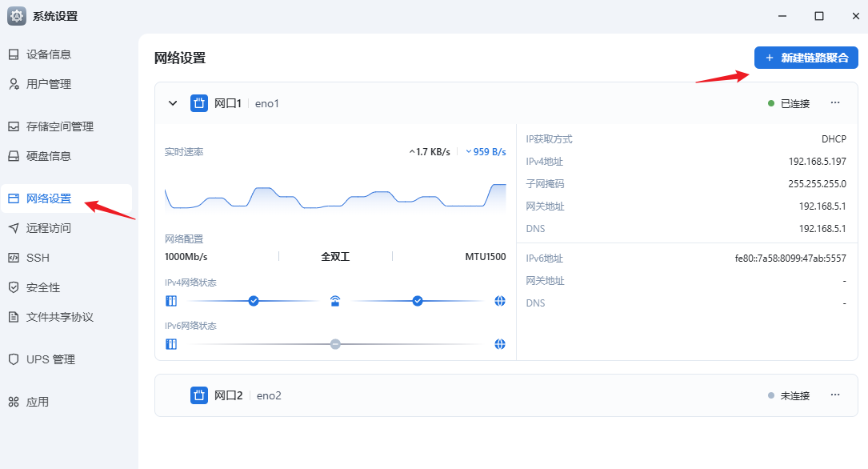
Task: Click the router icon in IPv4网络状态
Action: point(335,301)
